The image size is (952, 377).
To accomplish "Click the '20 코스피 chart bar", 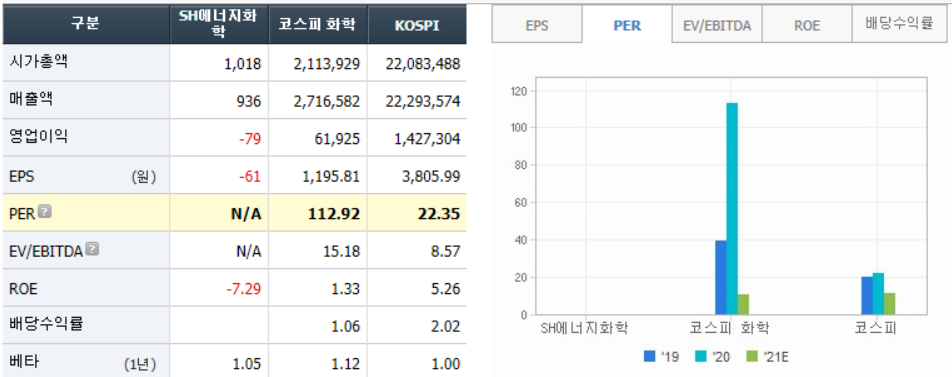I will (x=879, y=294).
